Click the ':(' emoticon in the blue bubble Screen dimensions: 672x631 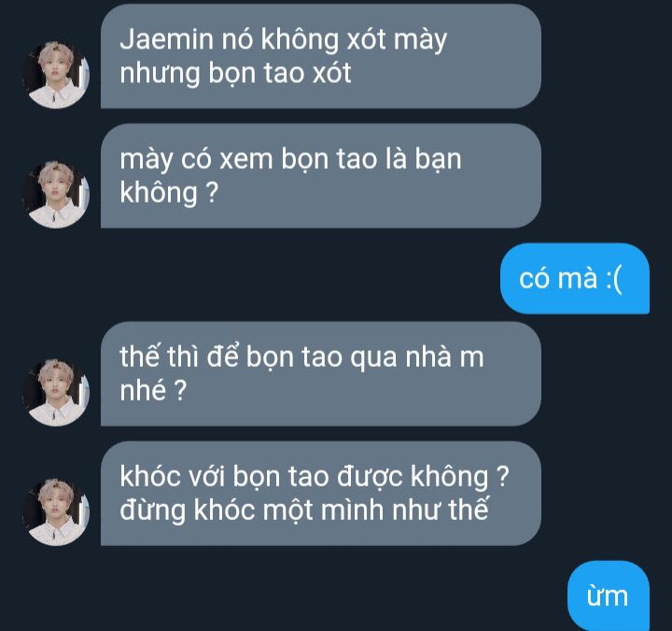[614, 279]
